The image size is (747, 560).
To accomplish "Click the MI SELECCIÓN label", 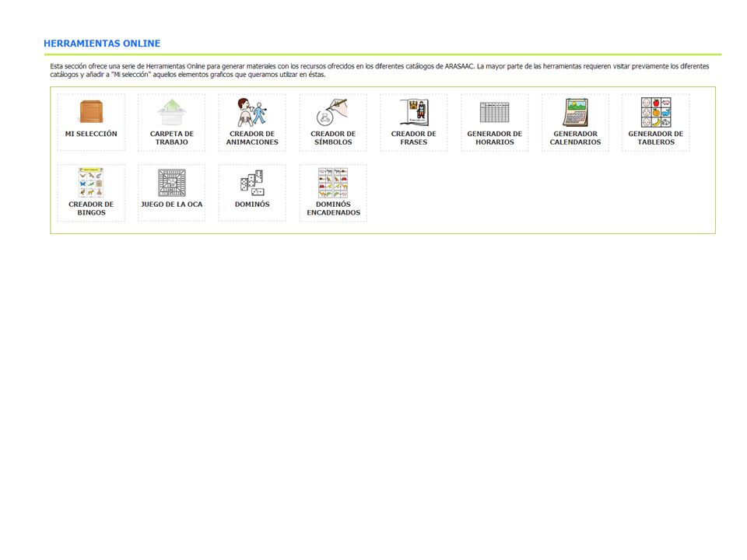I will (x=91, y=134).
